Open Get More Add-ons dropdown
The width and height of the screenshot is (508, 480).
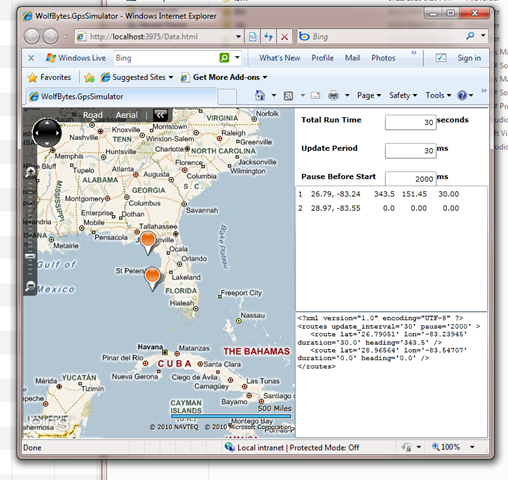tap(224, 77)
